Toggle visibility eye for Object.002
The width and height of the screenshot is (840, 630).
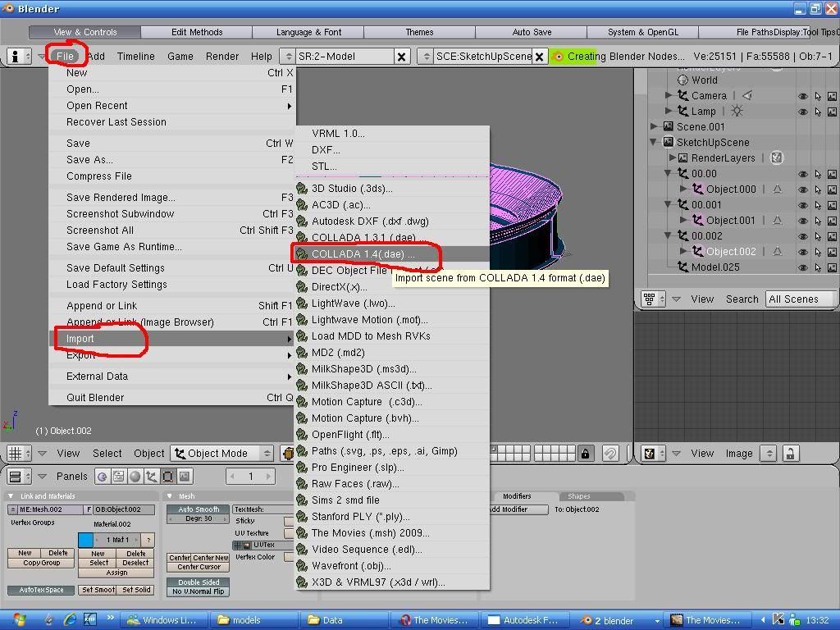[803, 252]
